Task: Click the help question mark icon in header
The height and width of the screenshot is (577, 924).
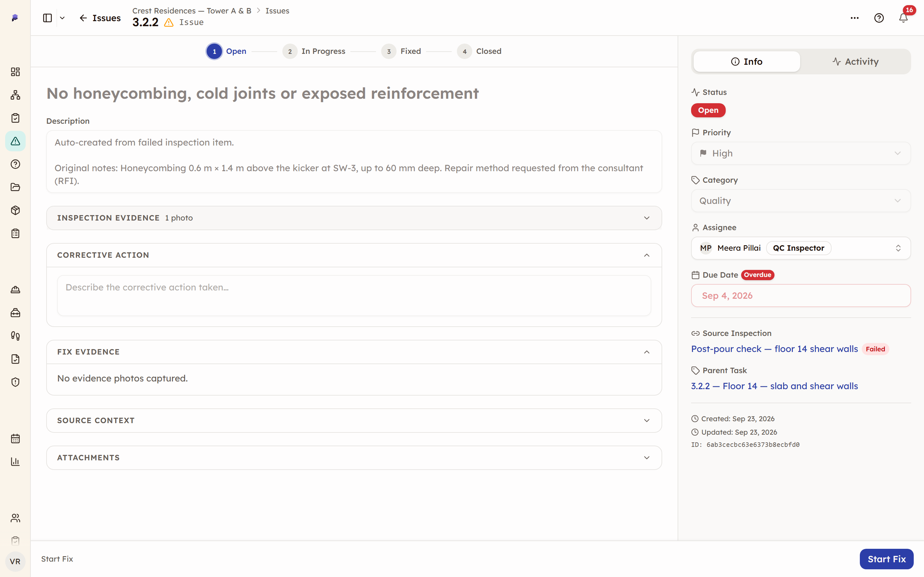Action: coord(879,18)
